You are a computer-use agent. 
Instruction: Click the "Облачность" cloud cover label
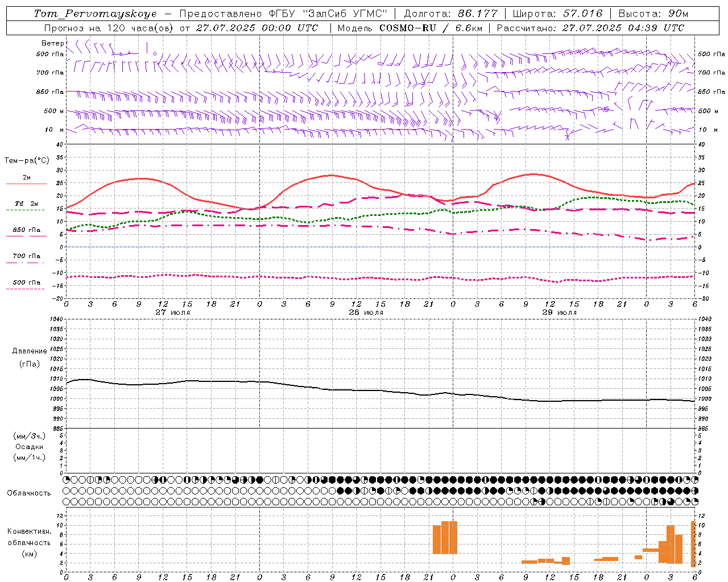click(29, 493)
